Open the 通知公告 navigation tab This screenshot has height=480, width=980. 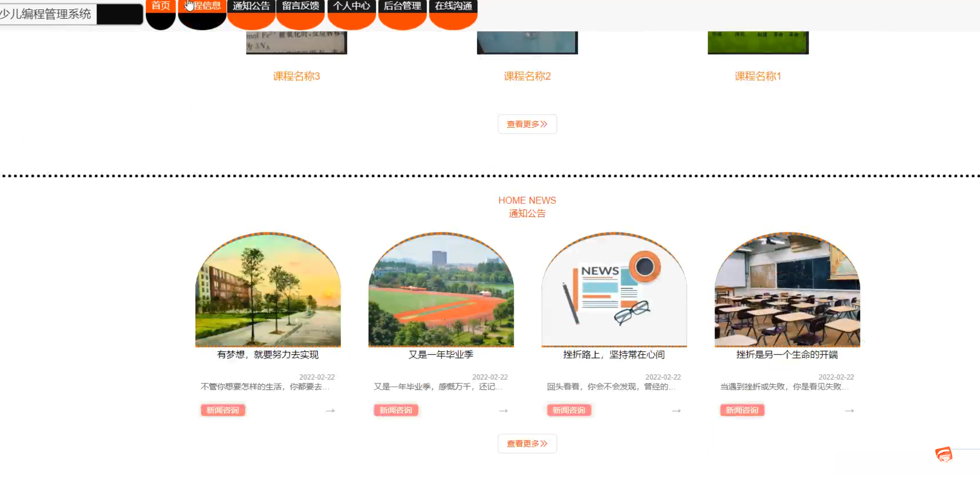(251, 6)
